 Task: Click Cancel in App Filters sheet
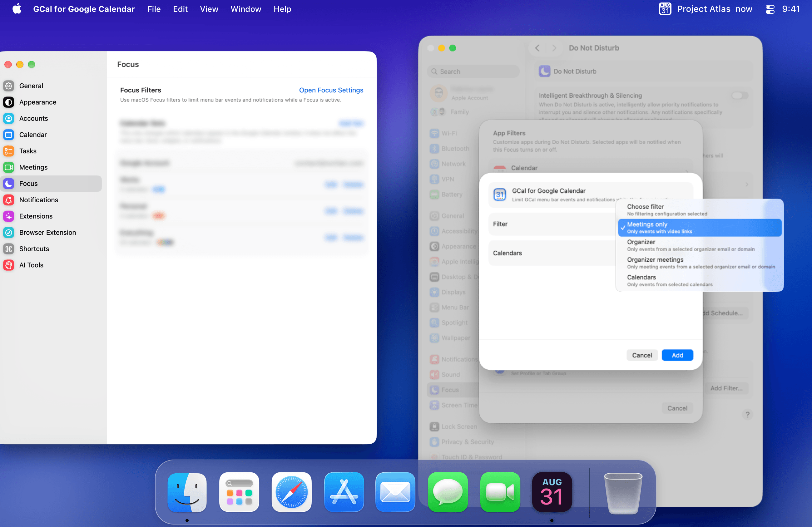(x=677, y=408)
